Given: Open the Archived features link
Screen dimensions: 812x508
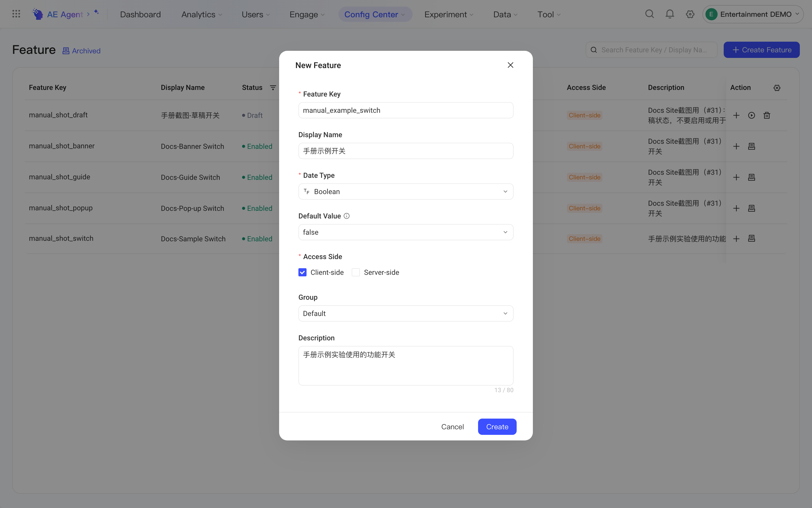Looking at the screenshot, I should tap(81, 51).
